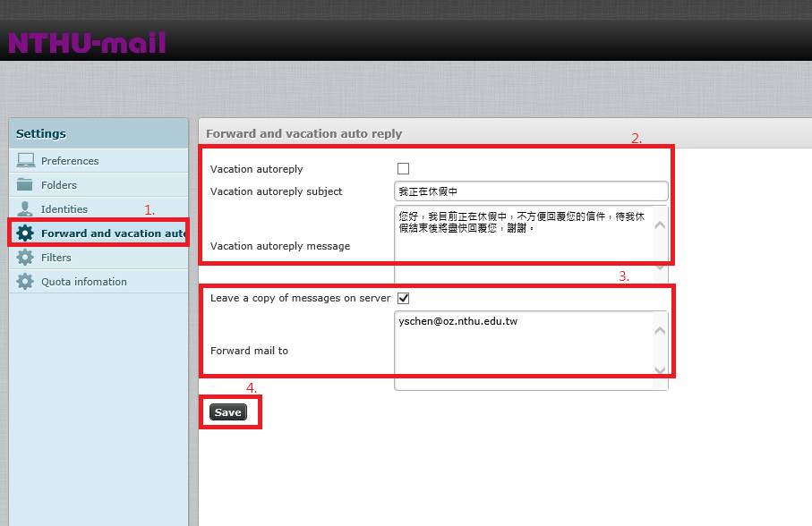Select Quota infomation in the settings list
812x526 pixels.
tap(84, 282)
